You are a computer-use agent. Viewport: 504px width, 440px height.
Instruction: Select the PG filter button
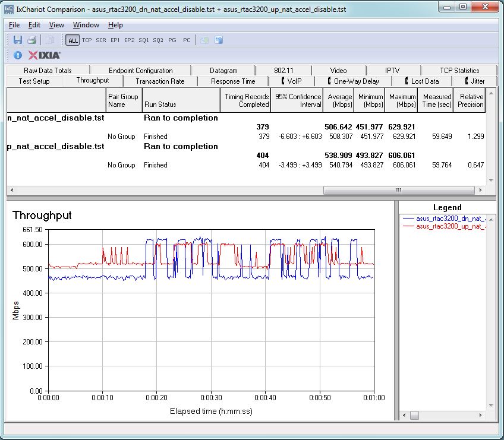click(x=172, y=40)
